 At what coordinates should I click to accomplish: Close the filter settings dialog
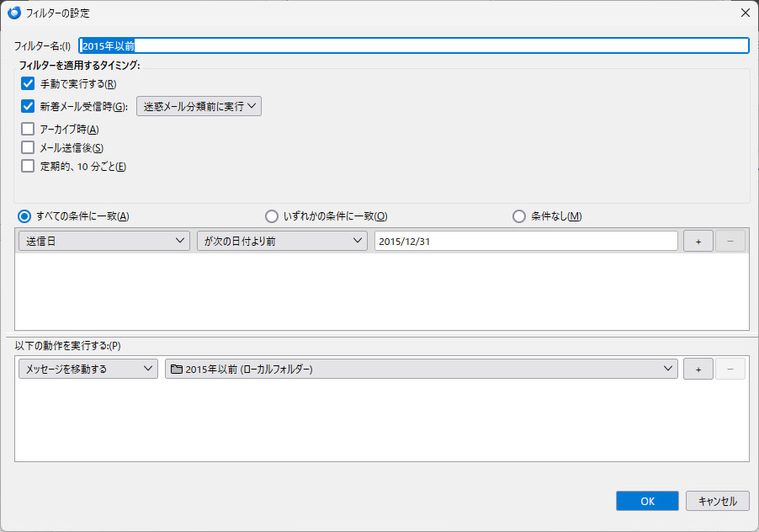[x=744, y=13]
